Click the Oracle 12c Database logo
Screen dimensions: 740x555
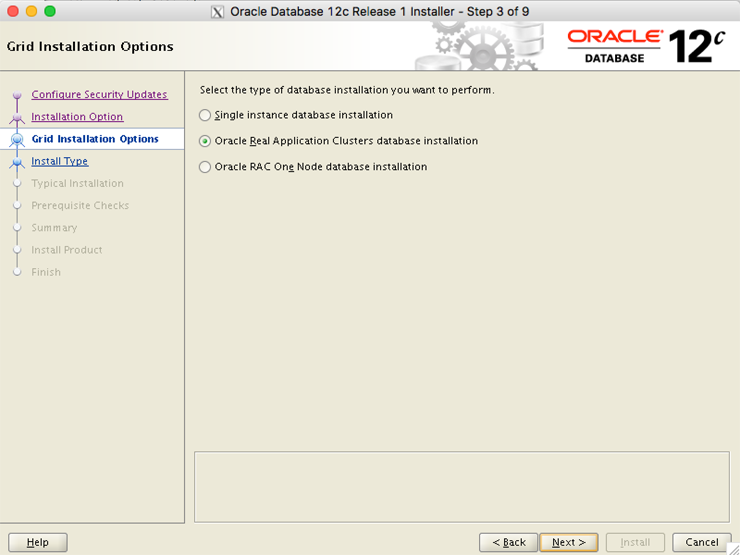coord(645,46)
